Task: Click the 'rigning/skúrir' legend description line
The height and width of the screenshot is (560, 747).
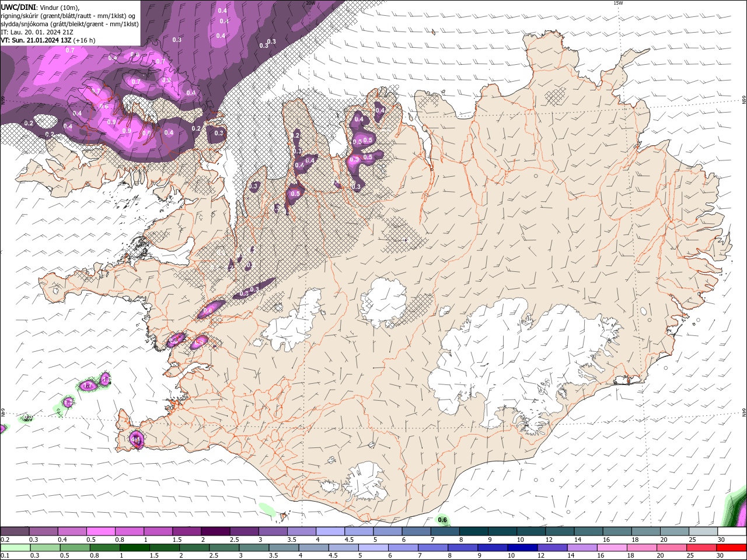Action: [68, 16]
